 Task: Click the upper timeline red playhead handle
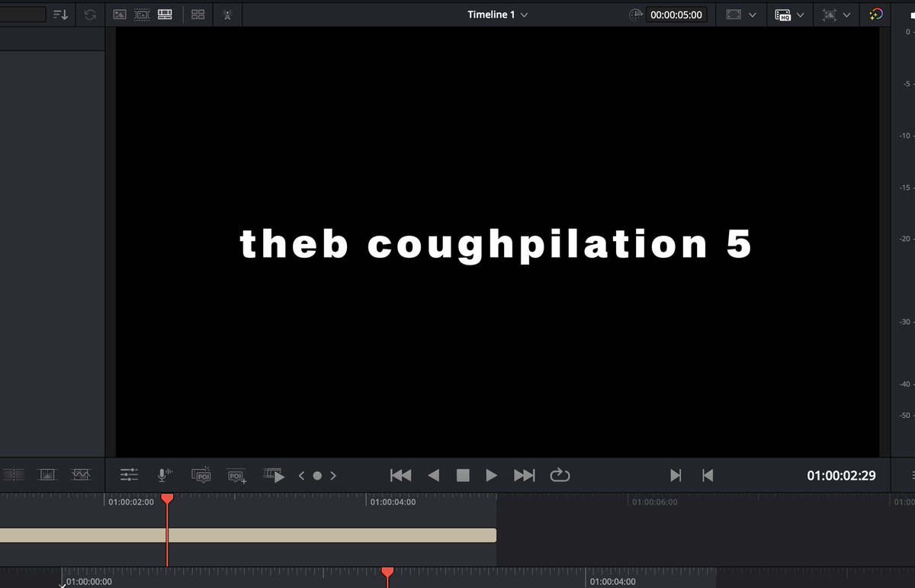click(167, 498)
